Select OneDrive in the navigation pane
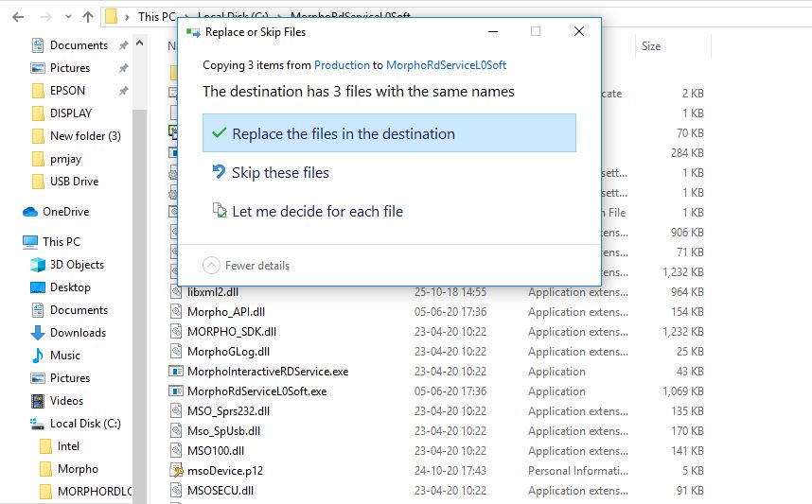The image size is (812, 504). 65,212
